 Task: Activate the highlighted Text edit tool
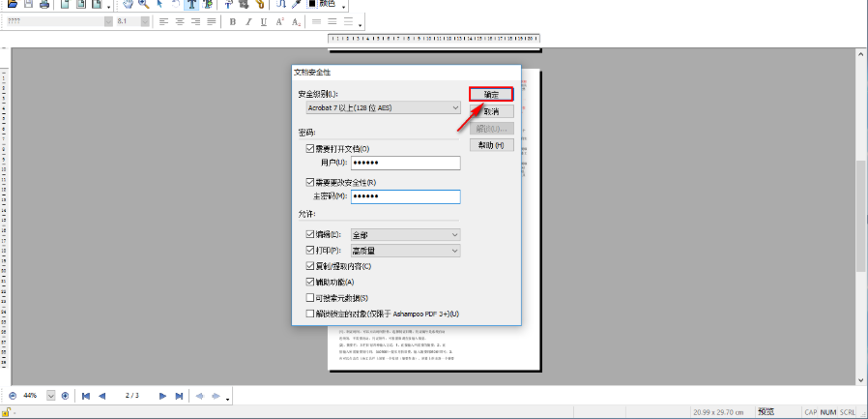point(191,4)
